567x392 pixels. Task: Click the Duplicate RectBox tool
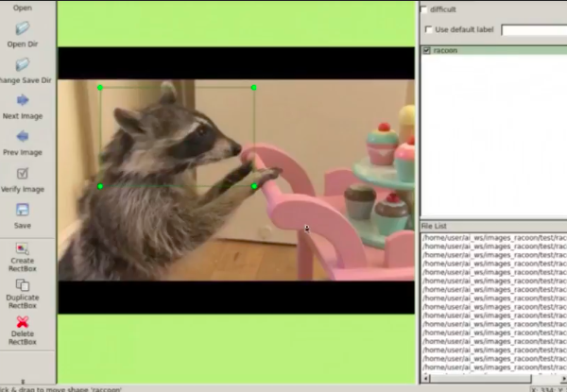23,294
